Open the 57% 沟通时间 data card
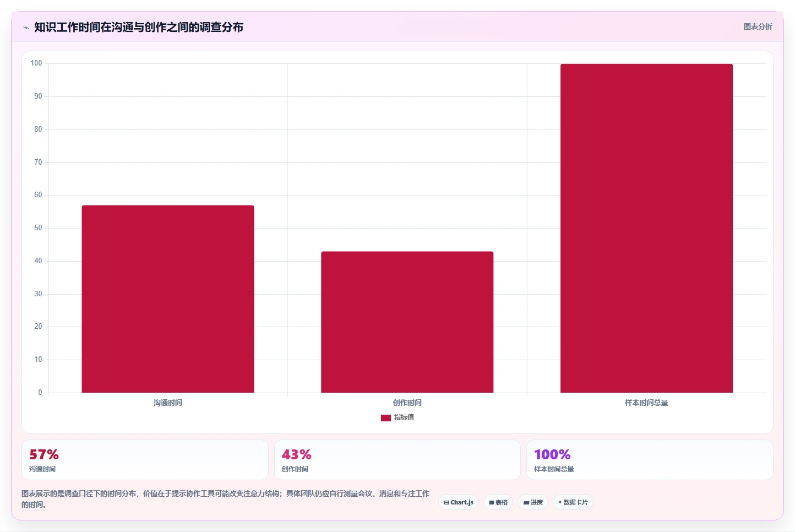The width and height of the screenshot is (795, 532). pos(145,460)
